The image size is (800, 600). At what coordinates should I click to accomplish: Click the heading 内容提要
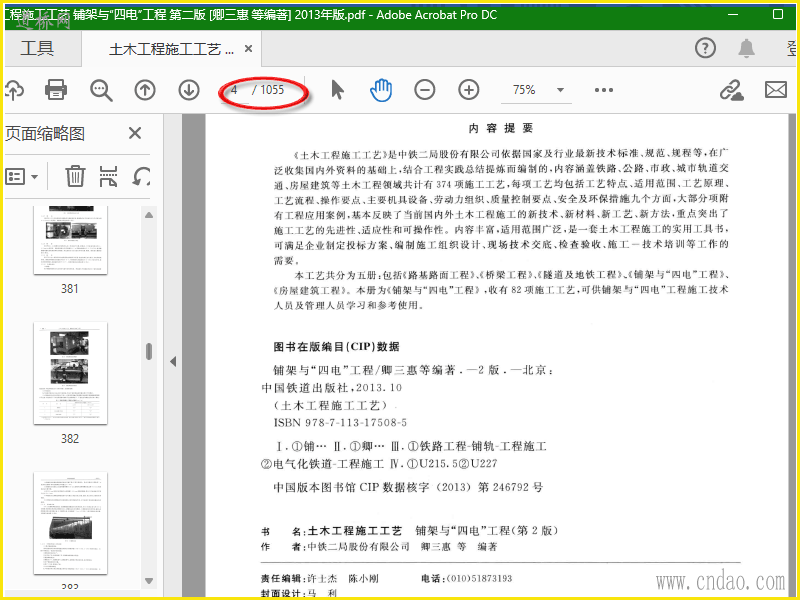pyautogui.click(x=501, y=128)
